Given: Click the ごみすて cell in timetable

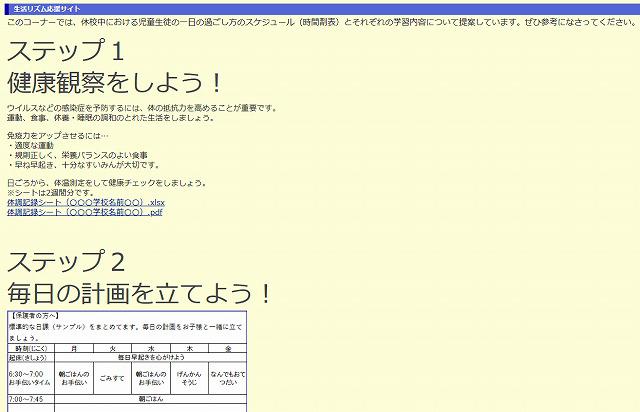Looking at the screenshot, I should click(x=112, y=378).
